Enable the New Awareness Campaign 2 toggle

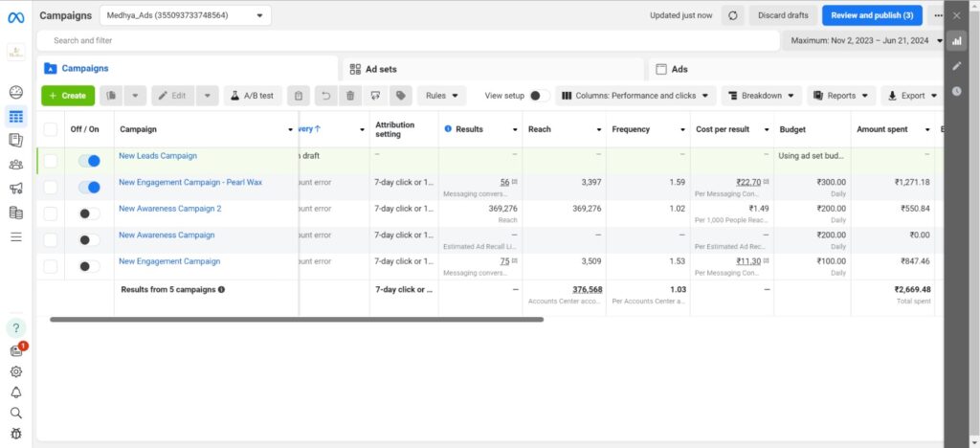(89, 213)
